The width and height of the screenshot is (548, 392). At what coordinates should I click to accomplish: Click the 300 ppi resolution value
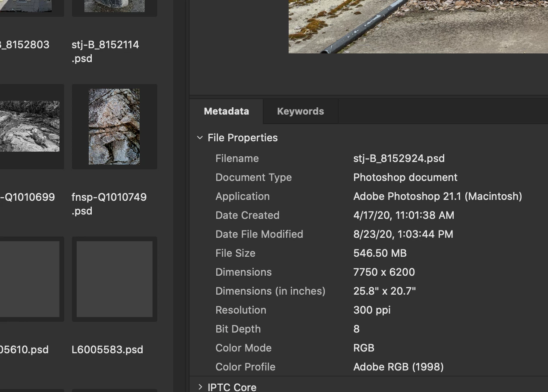coord(372,310)
